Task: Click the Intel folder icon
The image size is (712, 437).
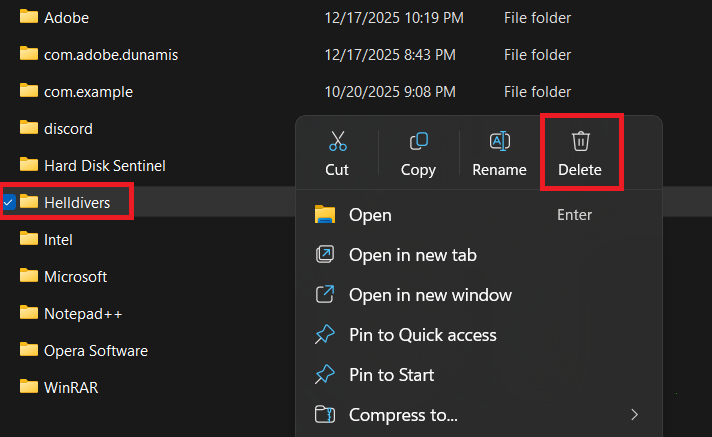Action: pyautogui.click(x=28, y=240)
